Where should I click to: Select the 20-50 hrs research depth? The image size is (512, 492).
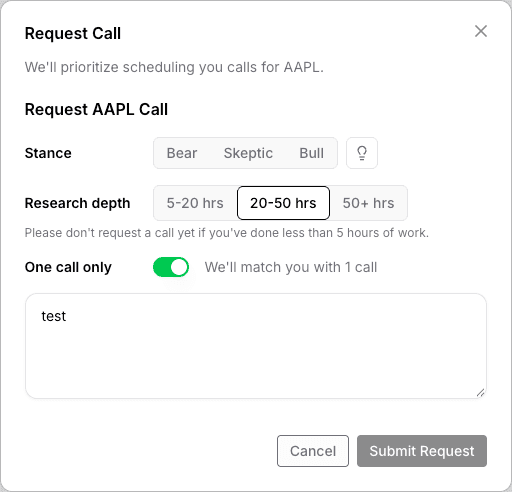point(283,203)
